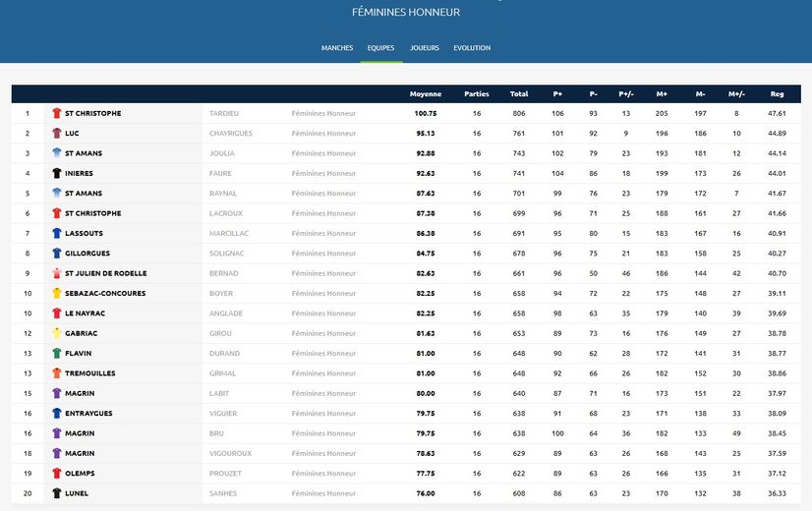Click the orange jersey icon for TREMOUILLES
This screenshot has width=812, height=511.
[57, 373]
